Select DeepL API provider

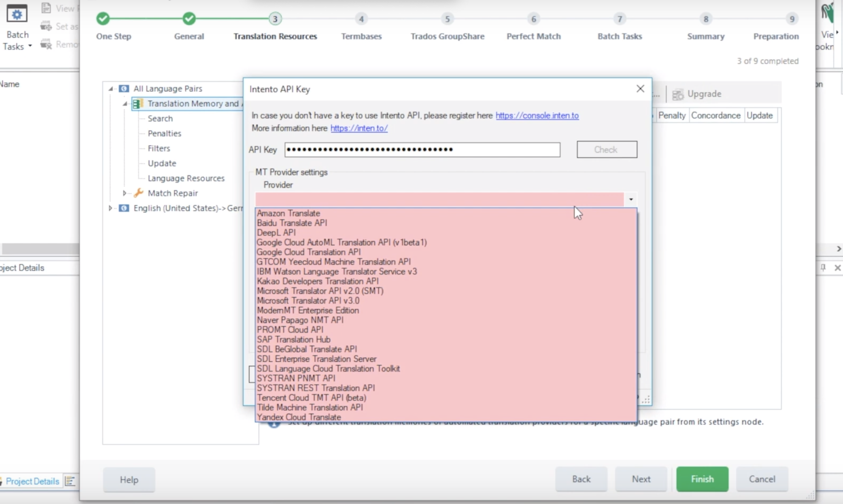point(446,233)
